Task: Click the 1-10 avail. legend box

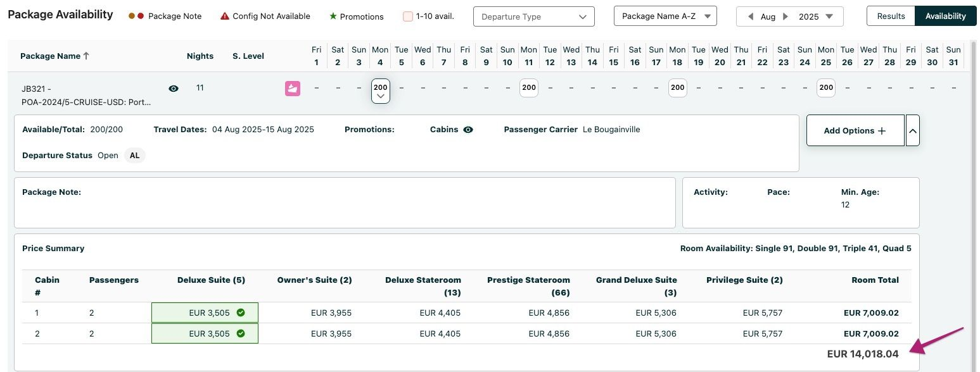Action: pos(408,16)
